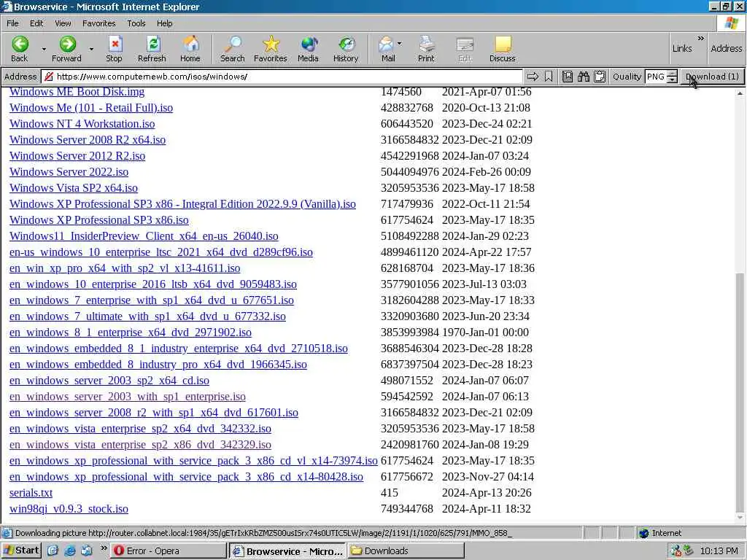
Task: Open Back button history dropdown arrow
Action: click(44, 49)
